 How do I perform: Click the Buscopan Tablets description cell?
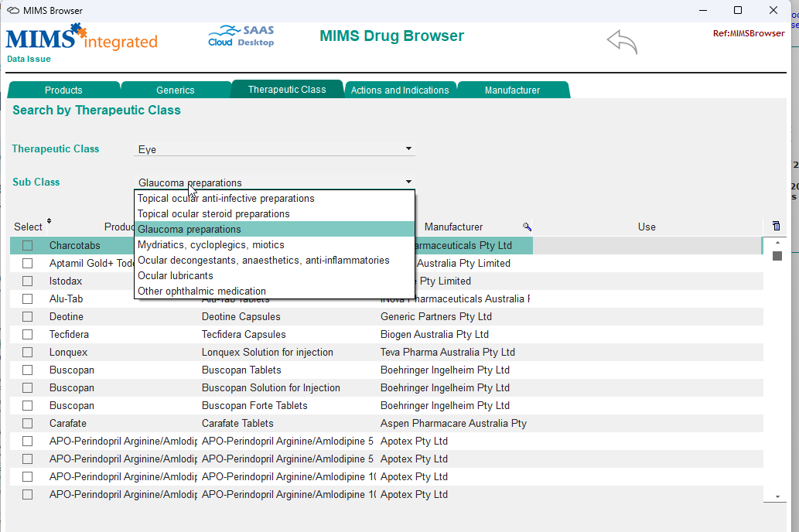click(241, 370)
